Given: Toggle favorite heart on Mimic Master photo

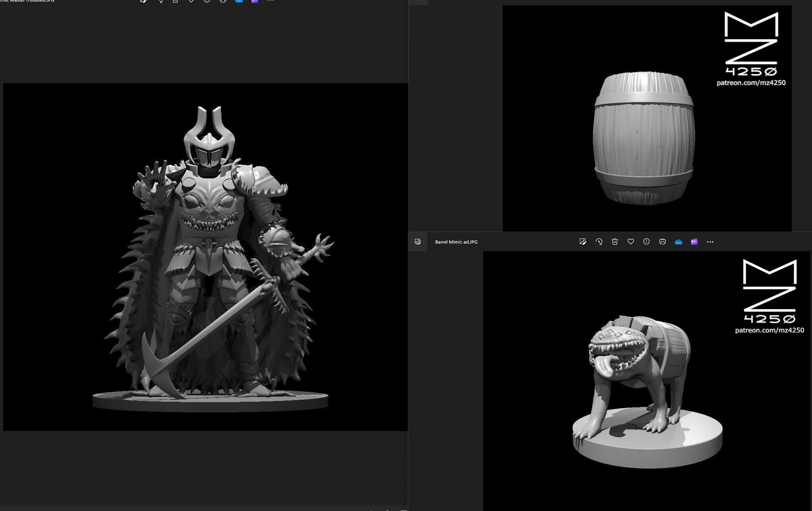Looking at the screenshot, I should (x=191, y=1).
